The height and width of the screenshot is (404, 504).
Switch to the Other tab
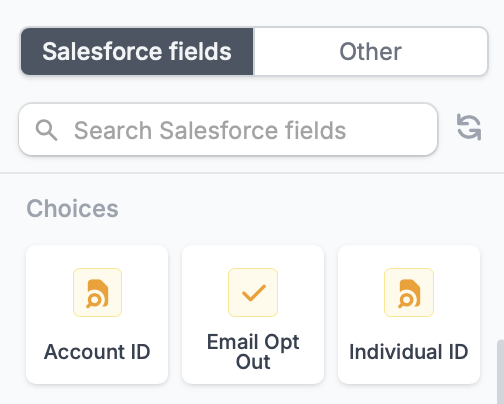point(370,51)
